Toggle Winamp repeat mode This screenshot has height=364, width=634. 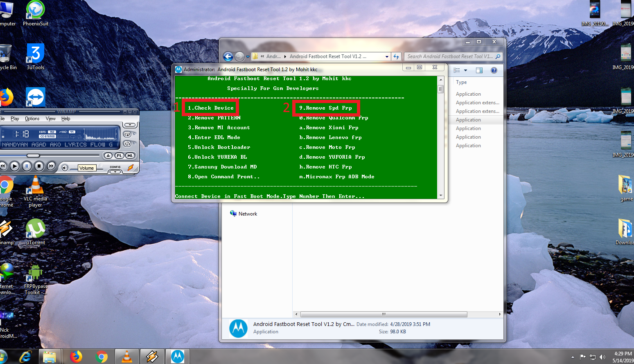pyautogui.click(x=127, y=134)
